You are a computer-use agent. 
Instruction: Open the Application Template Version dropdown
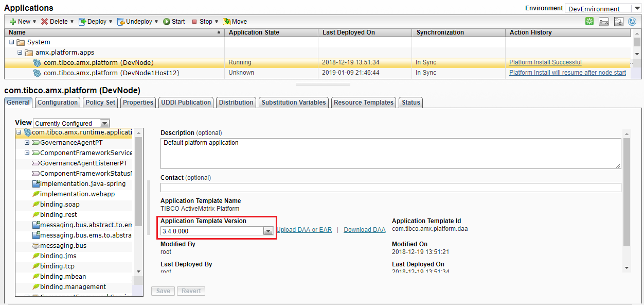click(268, 231)
